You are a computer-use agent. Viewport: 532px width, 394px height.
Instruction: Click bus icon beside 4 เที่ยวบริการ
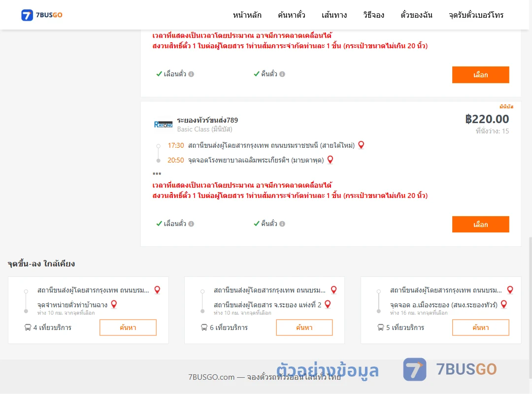[x=28, y=328]
